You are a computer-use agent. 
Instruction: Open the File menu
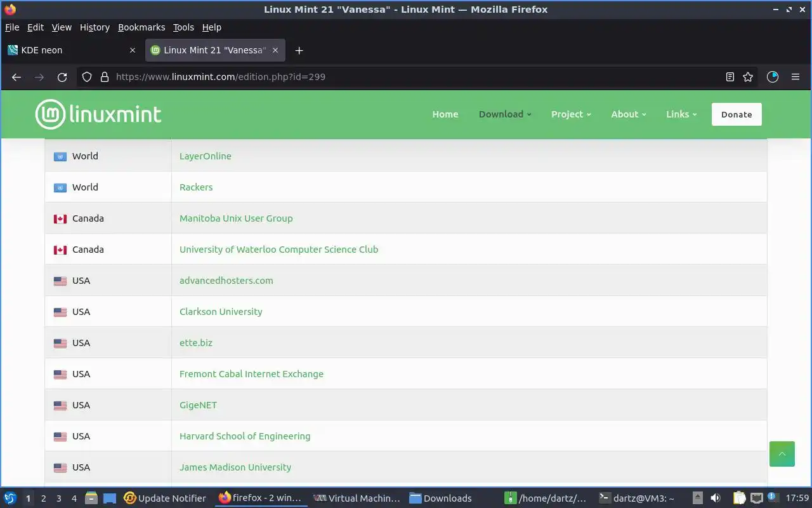[x=12, y=27]
